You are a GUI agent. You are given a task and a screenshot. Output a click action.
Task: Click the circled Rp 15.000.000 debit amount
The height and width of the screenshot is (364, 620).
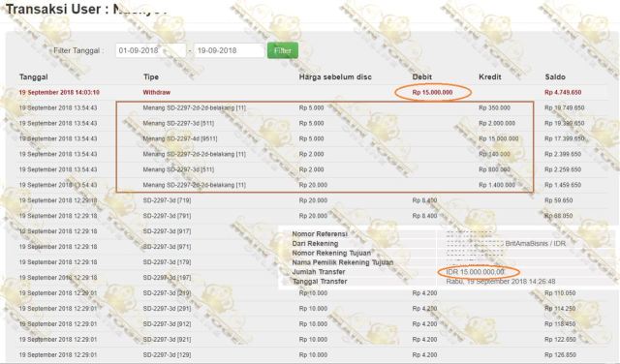point(432,93)
